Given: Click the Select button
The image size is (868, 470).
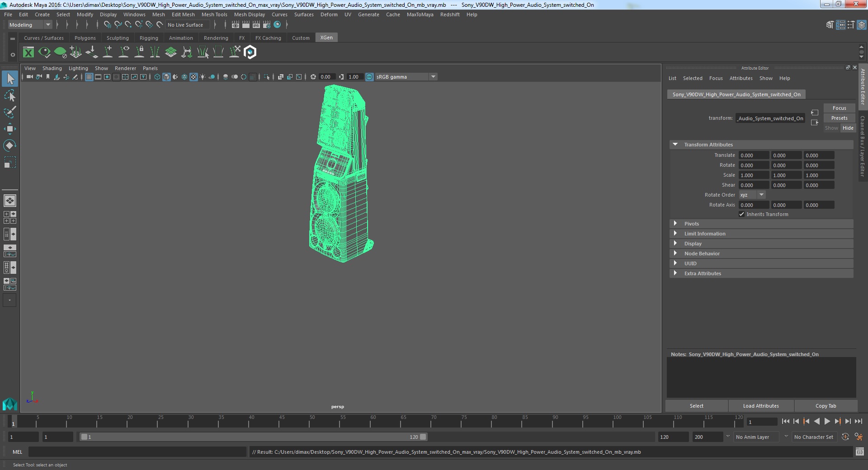Looking at the screenshot, I should point(696,406).
